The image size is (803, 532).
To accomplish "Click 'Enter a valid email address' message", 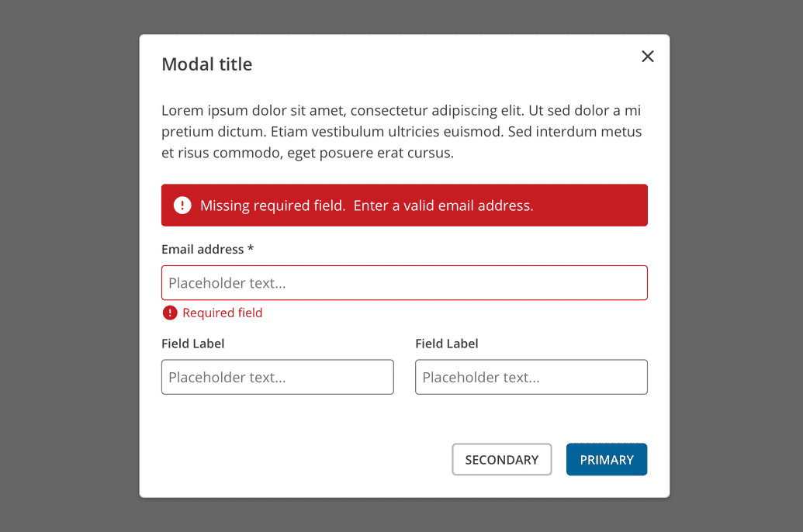I will pos(444,206).
